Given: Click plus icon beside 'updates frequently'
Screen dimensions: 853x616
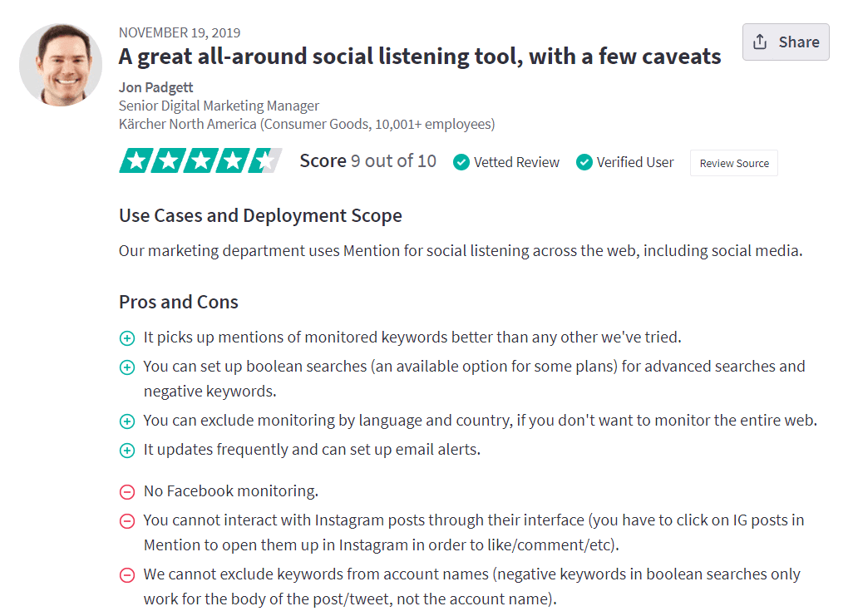Looking at the screenshot, I should pos(126,451).
